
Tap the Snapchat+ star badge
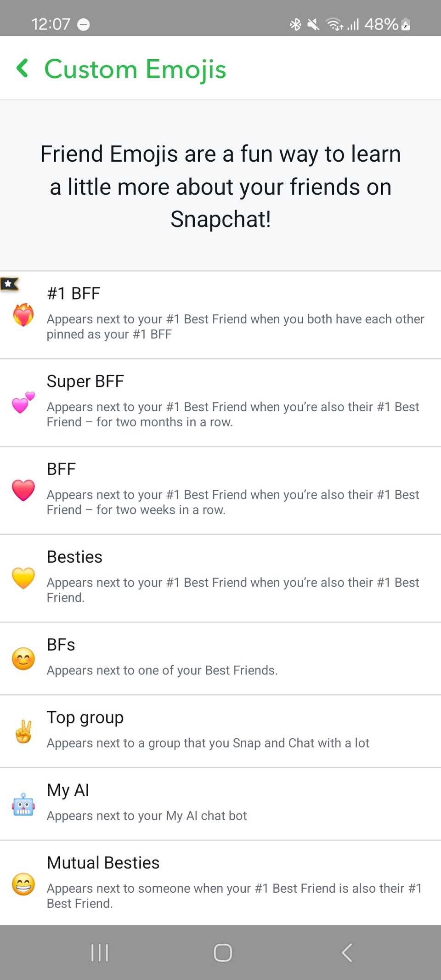[9, 283]
